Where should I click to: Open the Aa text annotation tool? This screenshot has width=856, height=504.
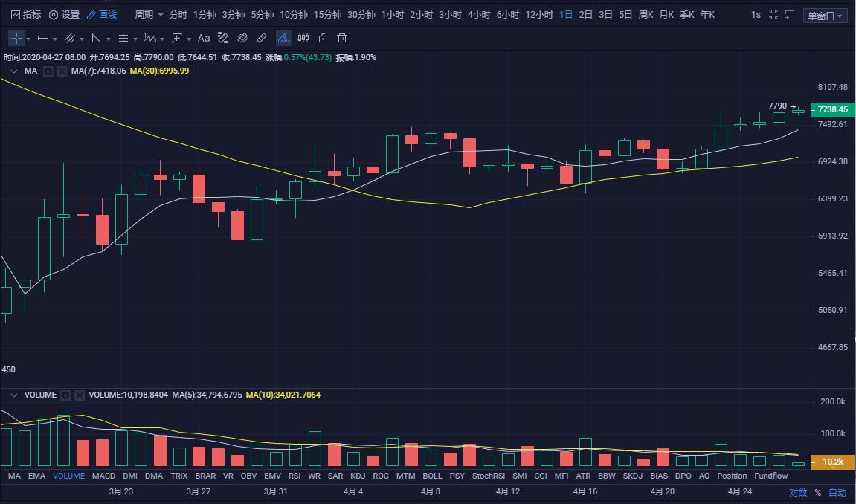[x=204, y=38]
